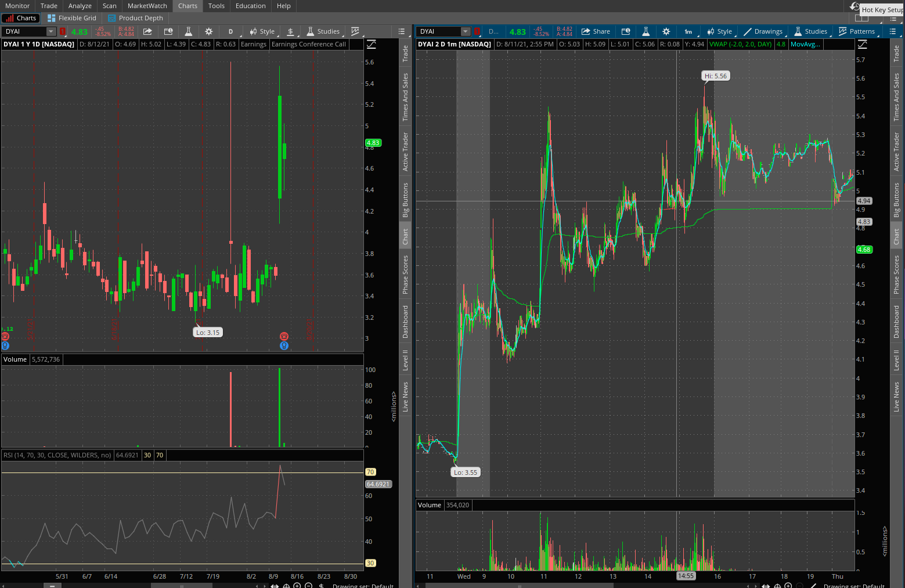Open the left chart Studies menu
The height and width of the screenshot is (588, 905).
coord(323,31)
